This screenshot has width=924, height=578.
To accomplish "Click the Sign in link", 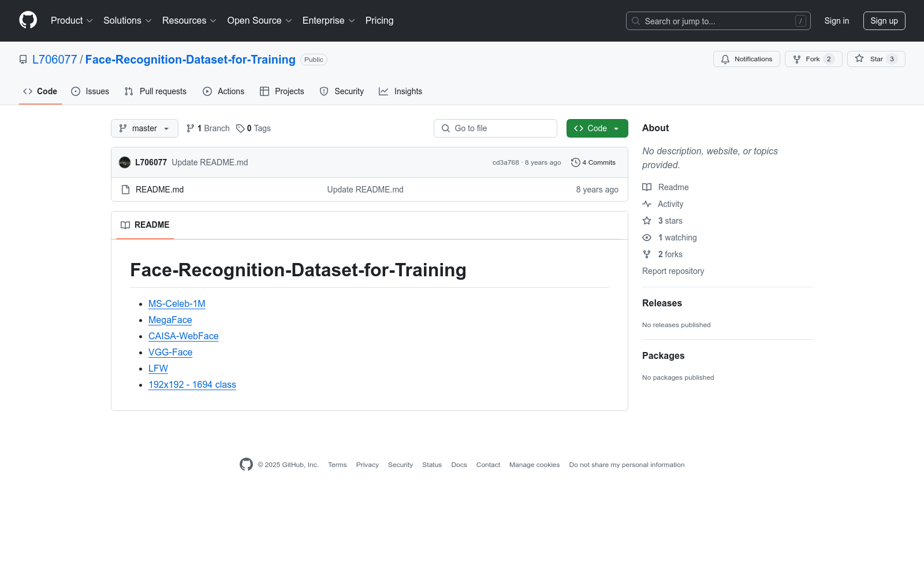I will 837,21.
